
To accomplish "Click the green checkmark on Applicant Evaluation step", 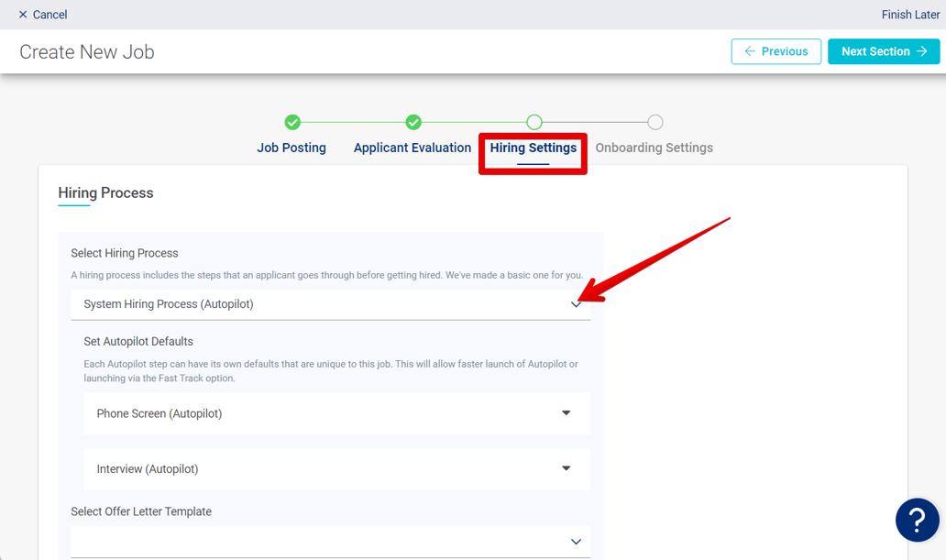I will (x=412, y=121).
